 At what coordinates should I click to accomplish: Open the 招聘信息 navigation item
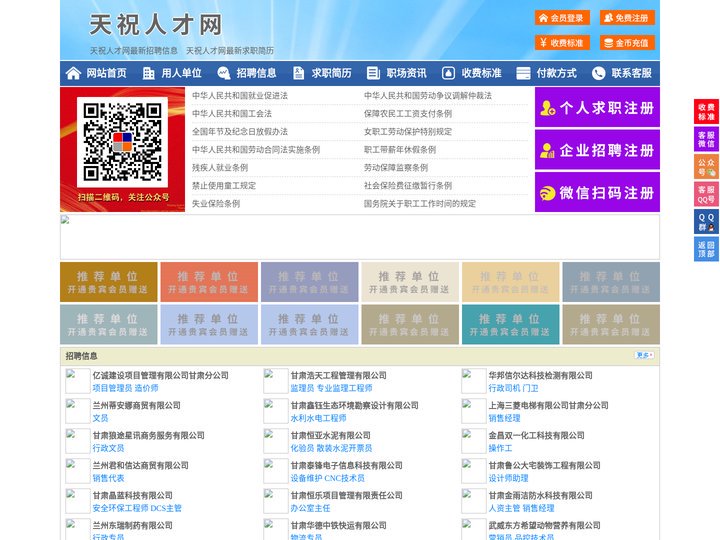pyautogui.click(x=256, y=73)
